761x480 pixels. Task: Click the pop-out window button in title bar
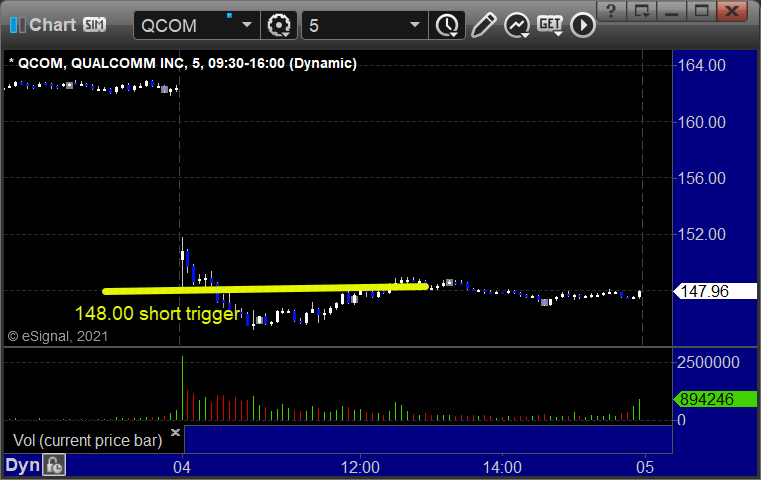point(641,10)
